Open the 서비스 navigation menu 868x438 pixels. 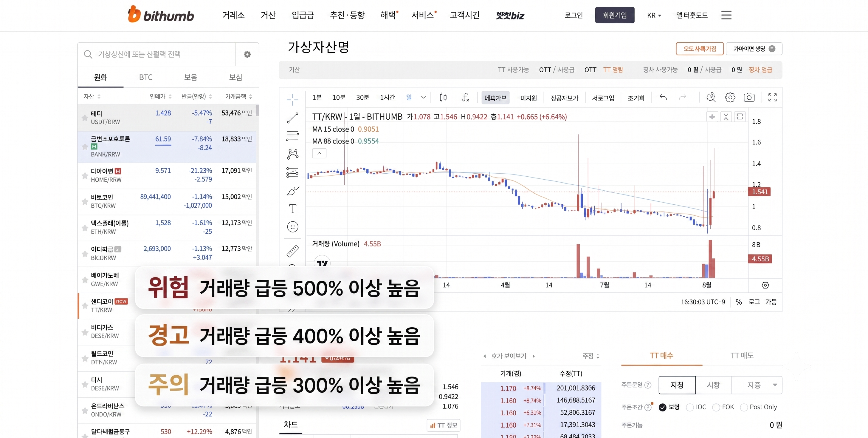pyautogui.click(x=423, y=15)
